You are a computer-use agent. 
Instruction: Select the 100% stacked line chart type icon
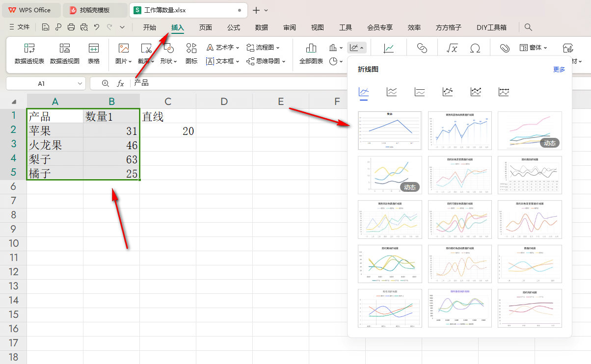point(420,91)
